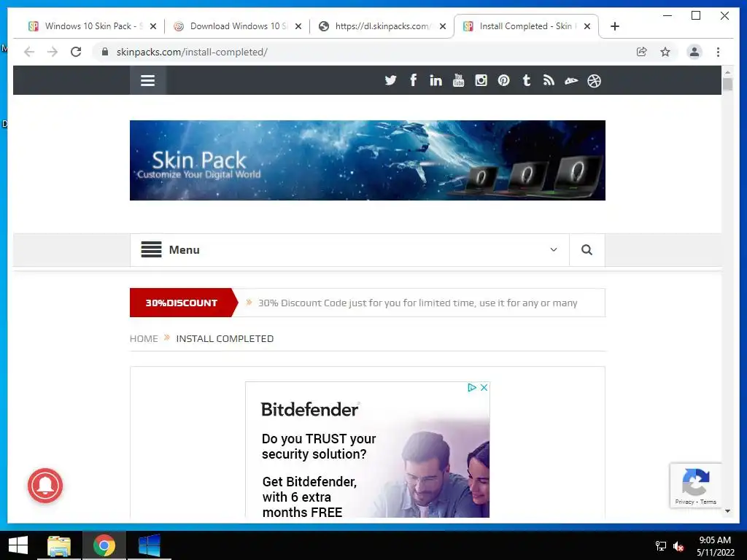Open the taskbar clock showing 9:05 AM
Screen dimensions: 747x560
coord(715,546)
